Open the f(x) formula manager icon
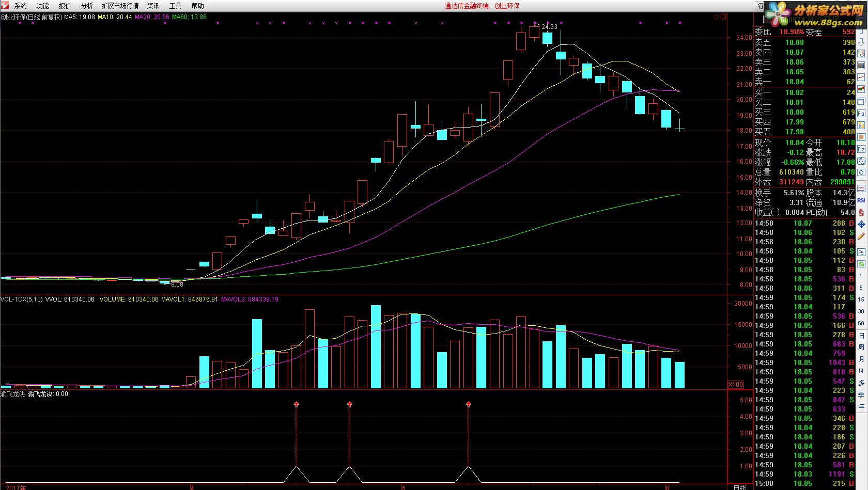Image resolution: width=868 pixels, height=490 pixels. pyautogui.click(x=861, y=161)
